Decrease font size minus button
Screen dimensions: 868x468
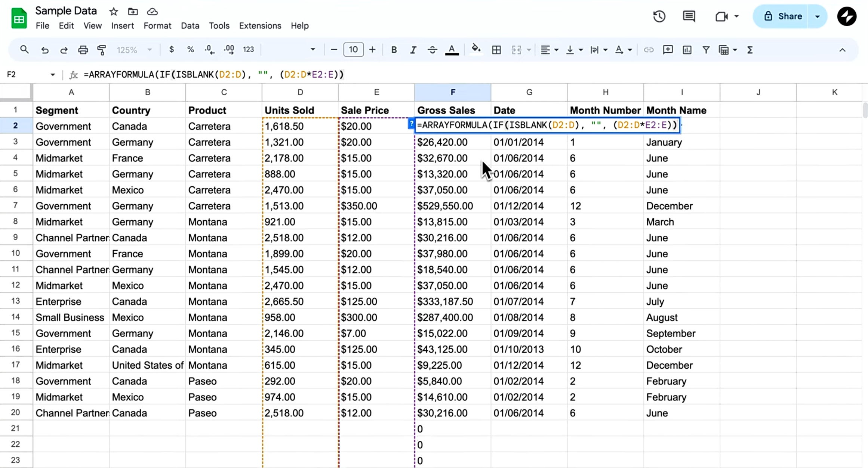click(334, 50)
